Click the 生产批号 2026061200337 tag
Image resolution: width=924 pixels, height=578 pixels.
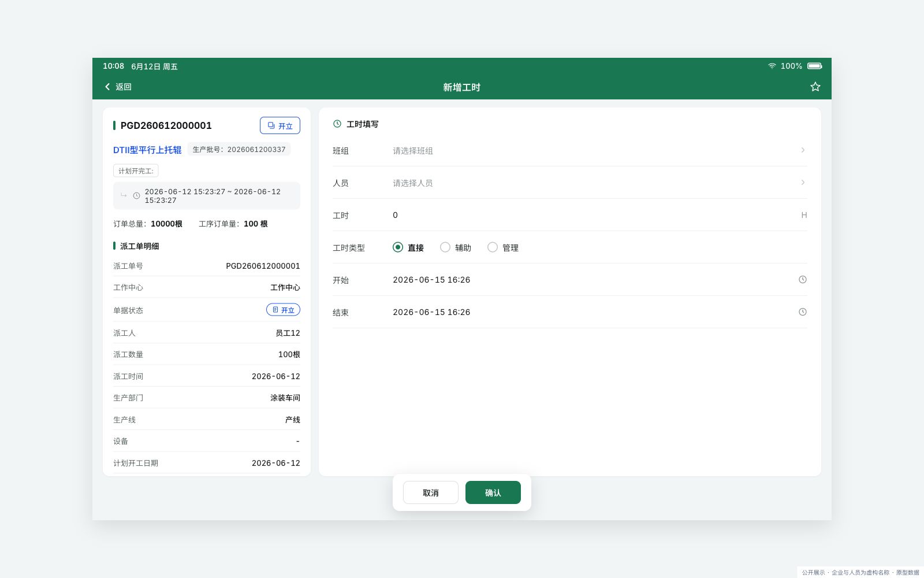(239, 149)
